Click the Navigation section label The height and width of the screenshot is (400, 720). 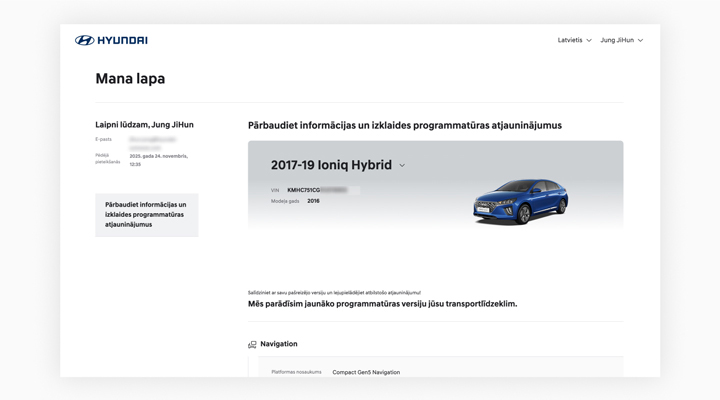279,344
